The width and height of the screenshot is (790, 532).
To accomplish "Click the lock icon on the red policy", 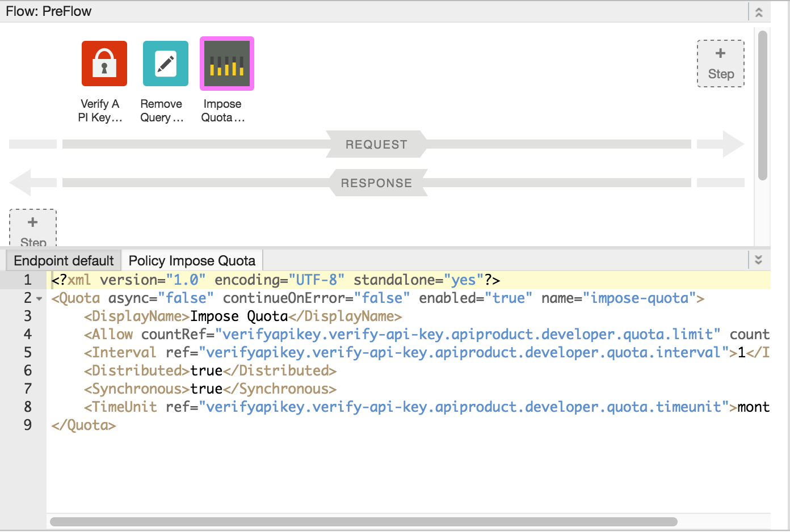I will pos(104,63).
